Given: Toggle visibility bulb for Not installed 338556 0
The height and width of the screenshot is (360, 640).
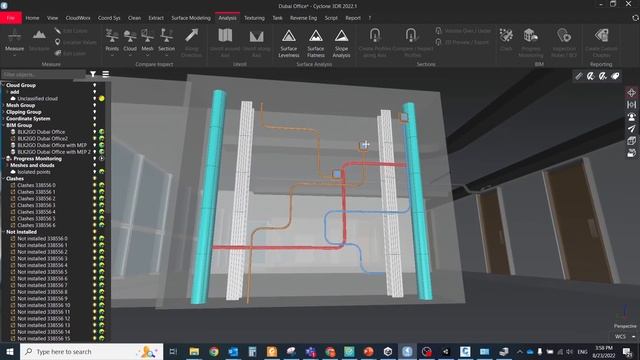Looking at the screenshot, I should tap(95, 238).
